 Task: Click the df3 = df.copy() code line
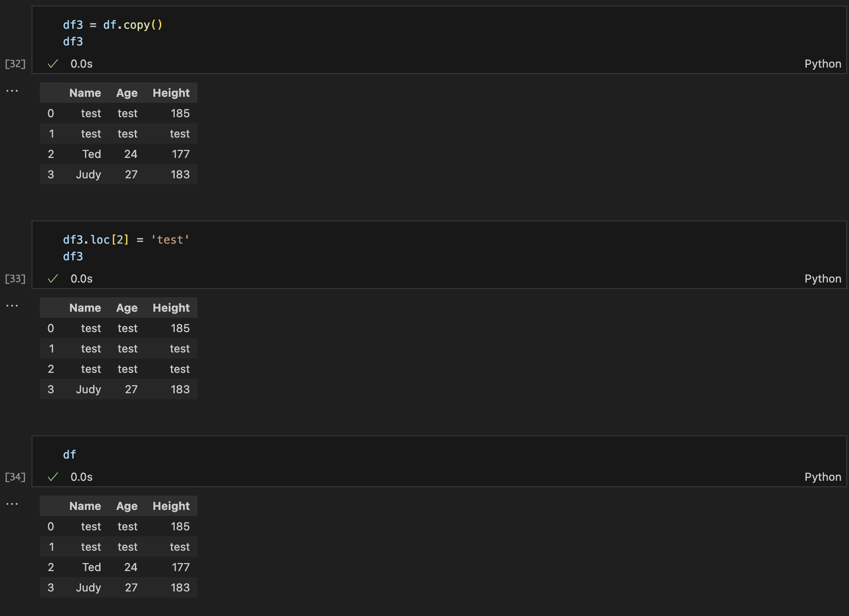click(113, 25)
